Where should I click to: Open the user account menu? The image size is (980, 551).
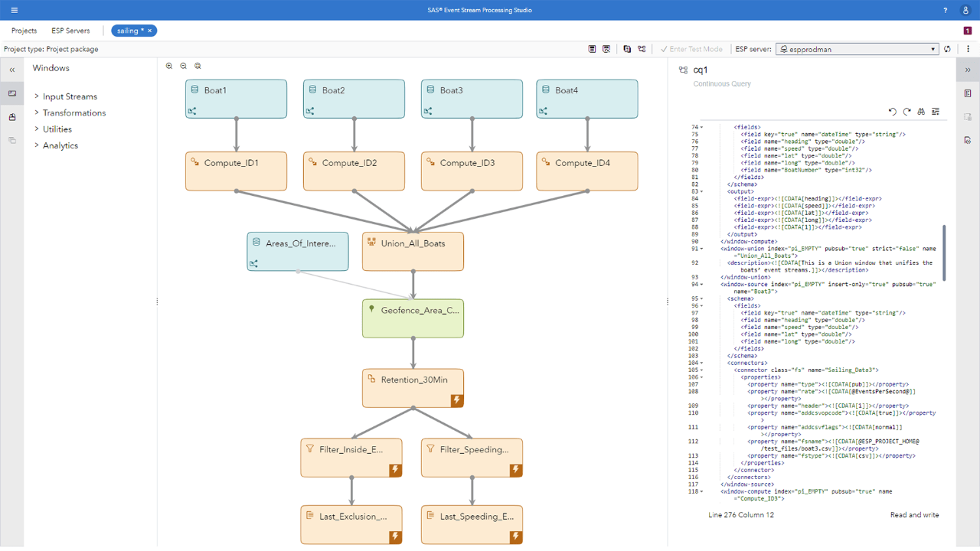[x=966, y=10]
